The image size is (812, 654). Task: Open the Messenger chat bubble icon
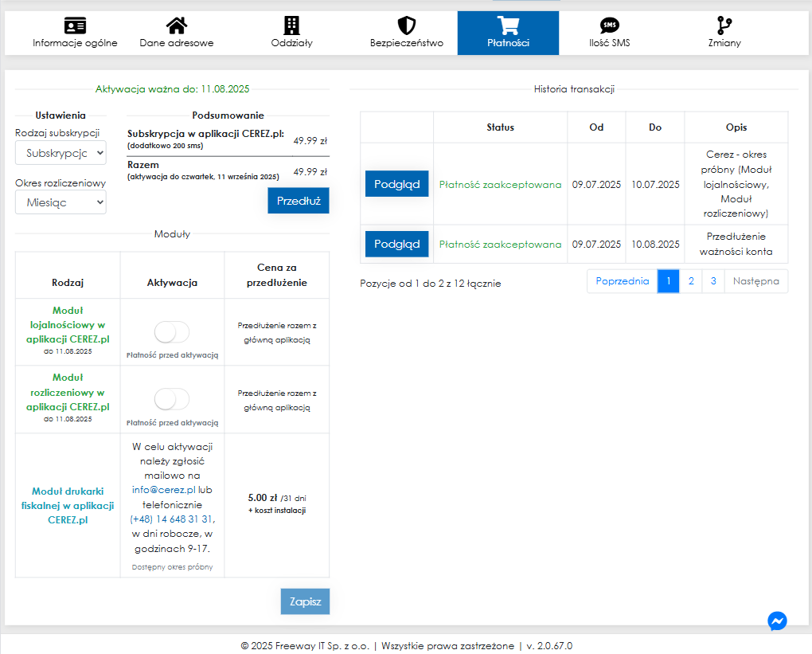778,621
